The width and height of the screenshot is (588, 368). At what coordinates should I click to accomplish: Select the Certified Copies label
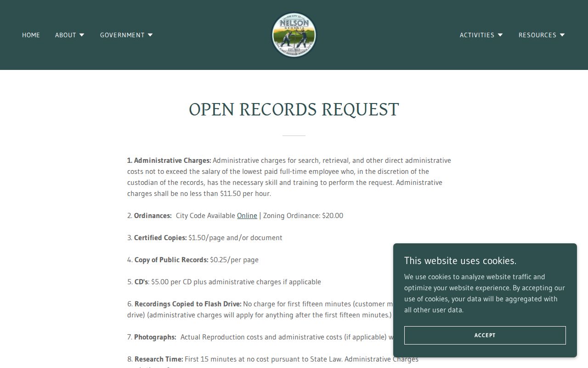160,238
